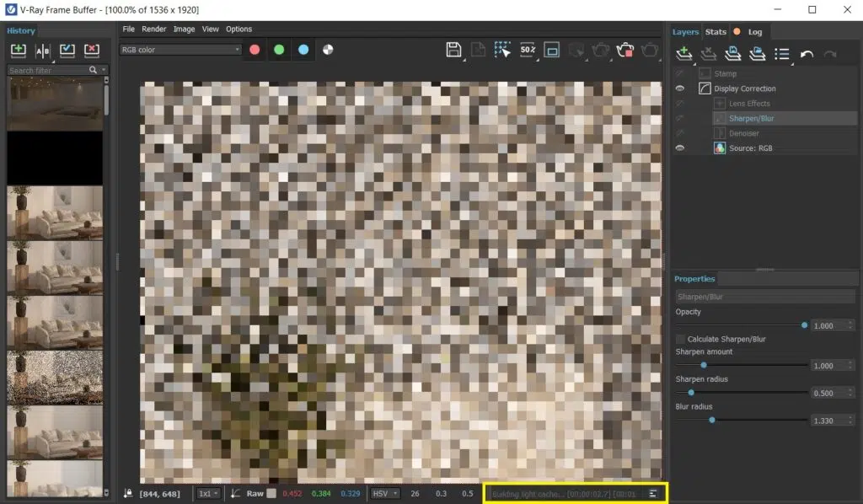
Task: Enable Calculate Sharpen/Blur checkbox
Action: tap(680, 339)
